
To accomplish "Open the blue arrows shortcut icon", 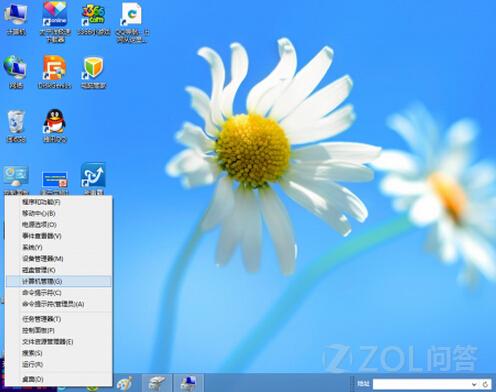I will 93,178.
